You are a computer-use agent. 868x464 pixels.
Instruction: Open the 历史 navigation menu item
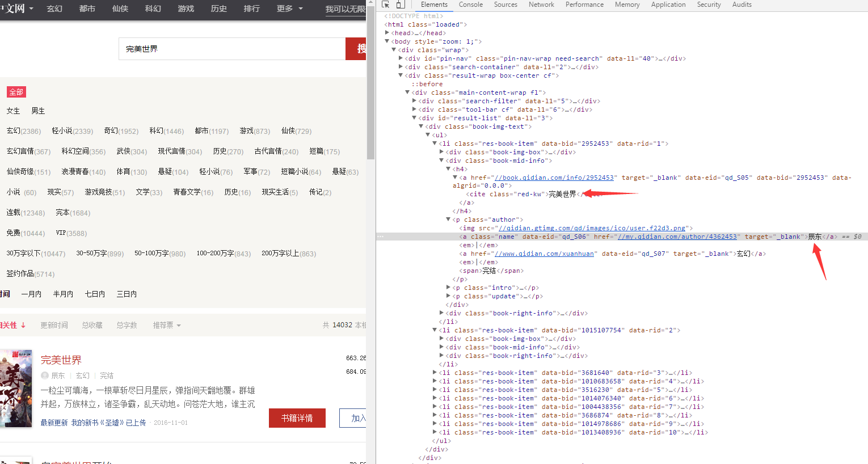[219, 9]
